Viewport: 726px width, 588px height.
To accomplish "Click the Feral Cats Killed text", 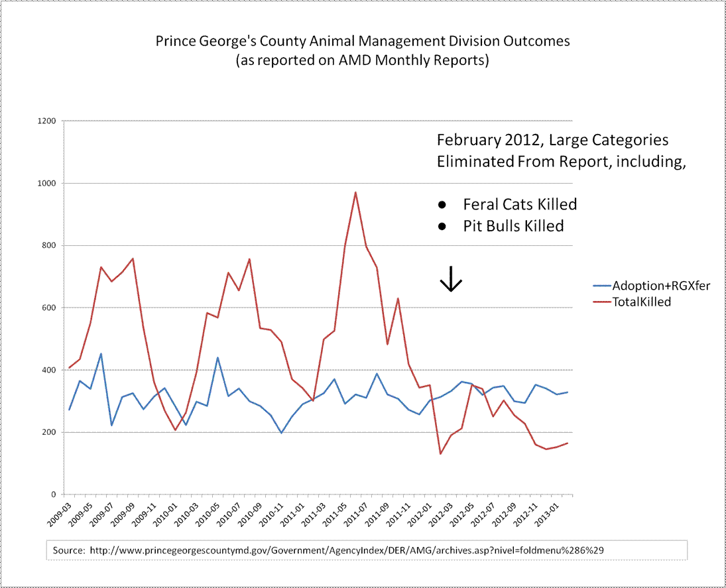I will click(520, 204).
